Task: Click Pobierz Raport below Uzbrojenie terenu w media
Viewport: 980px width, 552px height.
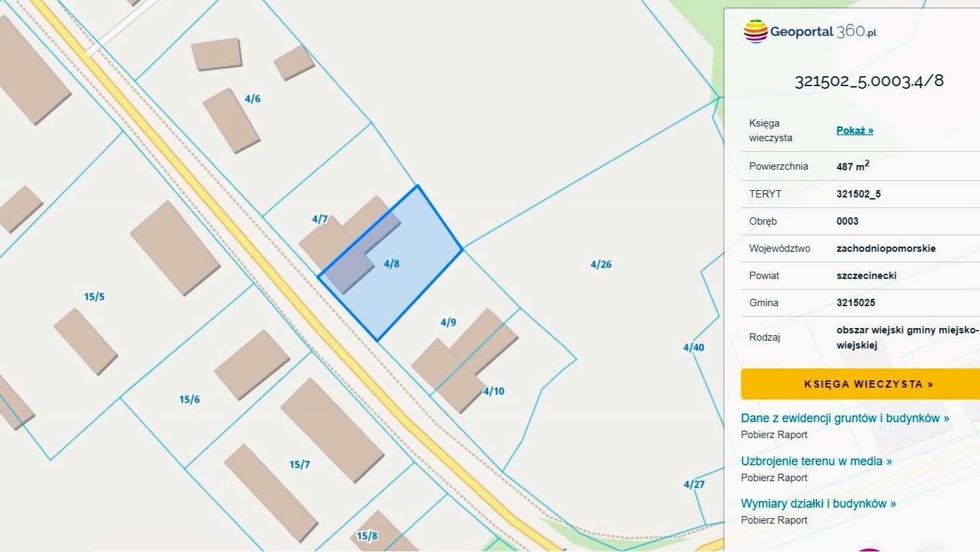Action: [x=774, y=478]
